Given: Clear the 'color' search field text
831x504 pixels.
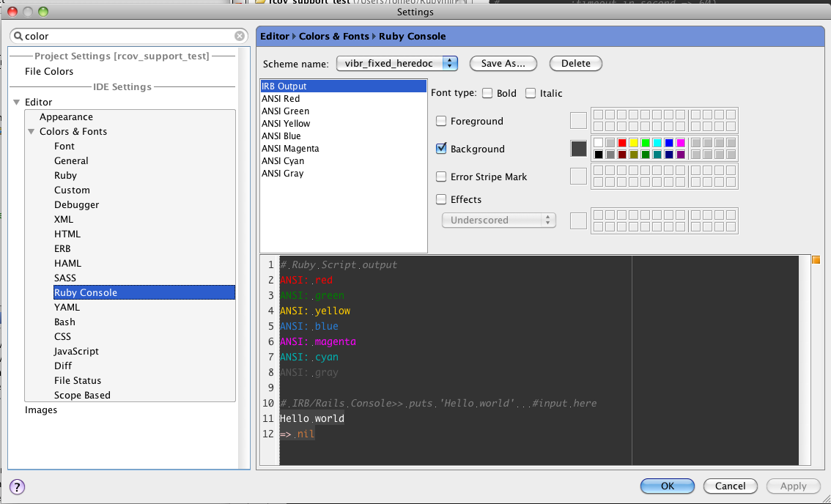Looking at the screenshot, I should click(x=240, y=36).
